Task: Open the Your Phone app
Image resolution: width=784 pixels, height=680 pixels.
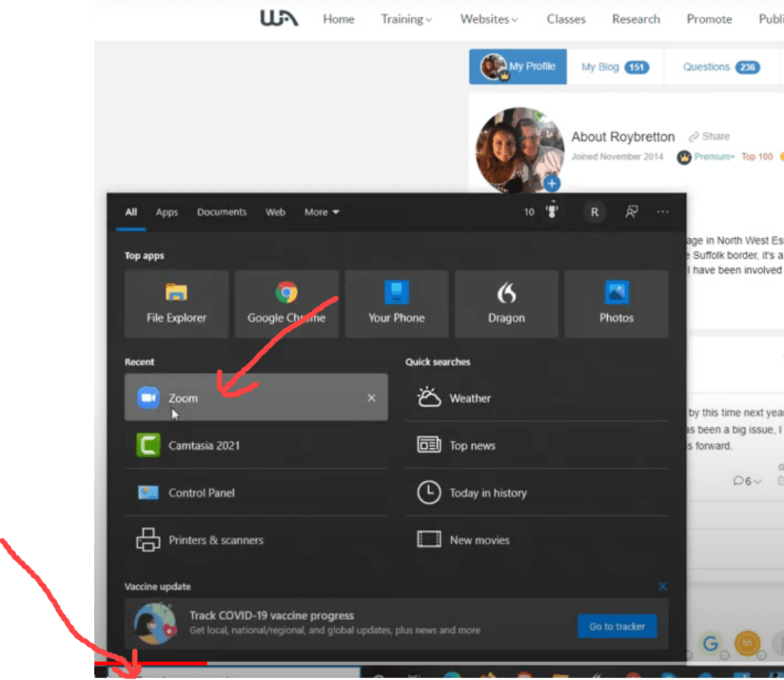Action: pyautogui.click(x=396, y=303)
